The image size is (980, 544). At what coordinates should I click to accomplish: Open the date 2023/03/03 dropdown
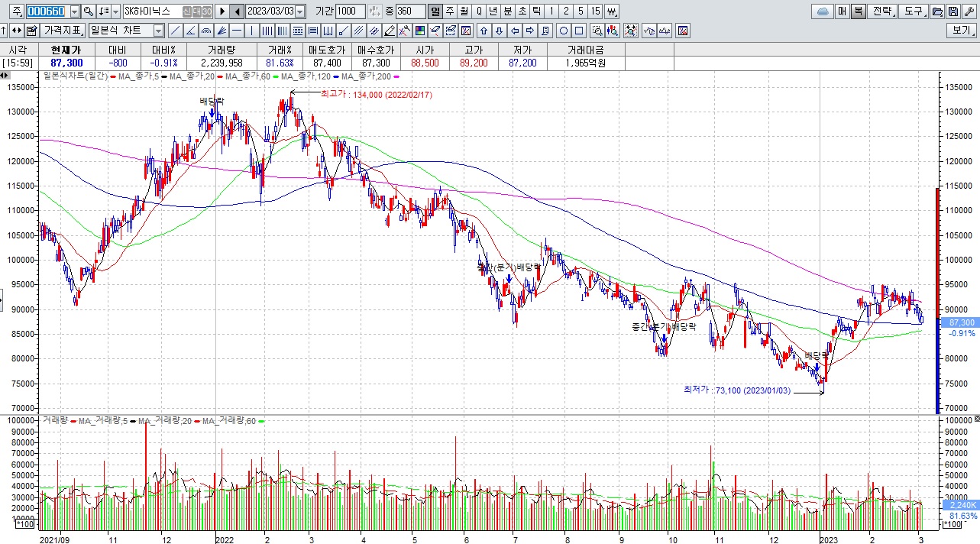(300, 11)
